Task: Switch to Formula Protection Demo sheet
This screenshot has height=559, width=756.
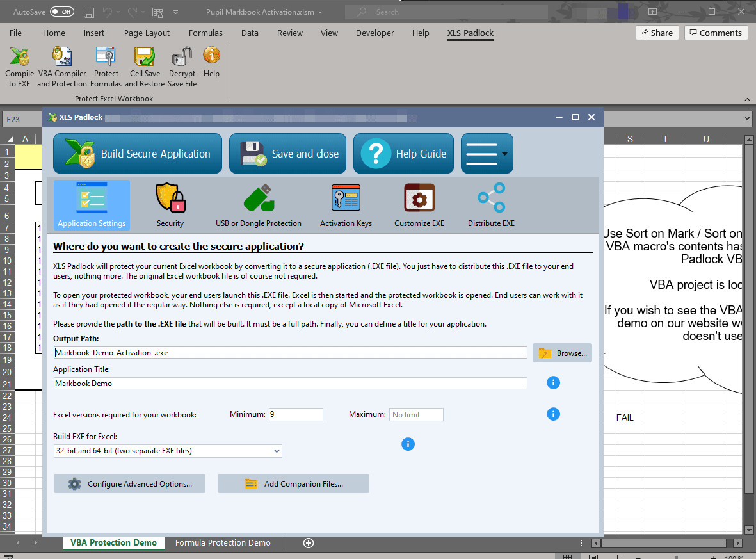Action: (223, 543)
